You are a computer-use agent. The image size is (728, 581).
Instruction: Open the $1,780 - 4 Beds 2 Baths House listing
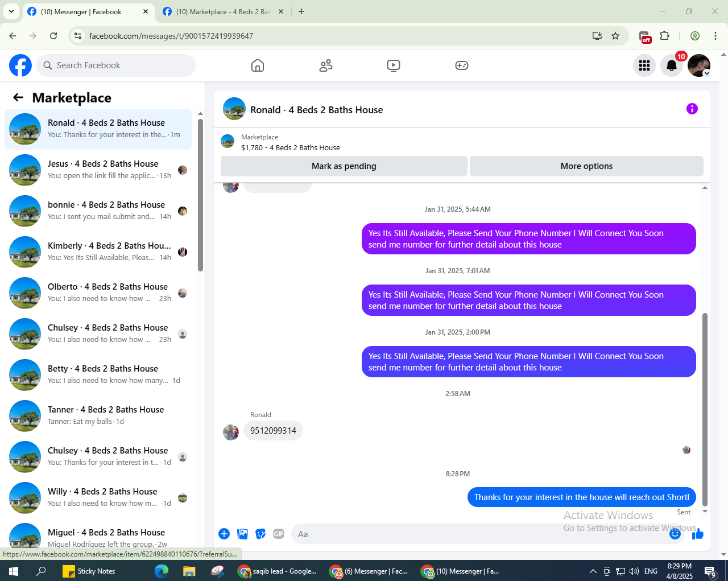pyautogui.click(x=291, y=147)
